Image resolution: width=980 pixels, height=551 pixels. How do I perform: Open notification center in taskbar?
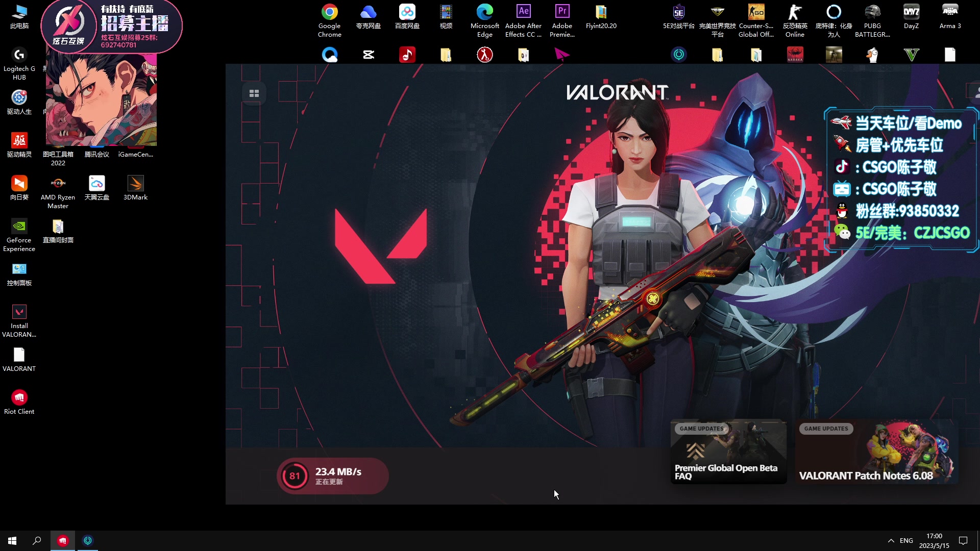963,541
